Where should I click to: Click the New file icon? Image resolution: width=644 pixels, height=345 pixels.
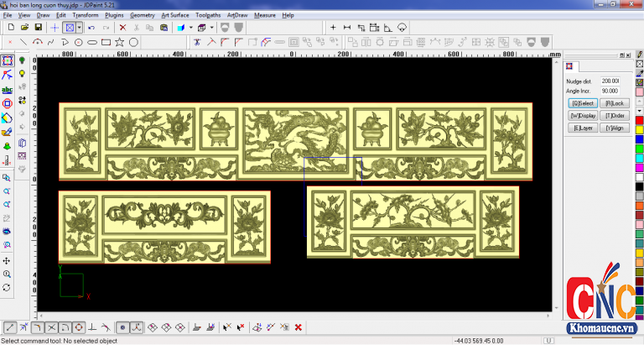(x=9, y=28)
